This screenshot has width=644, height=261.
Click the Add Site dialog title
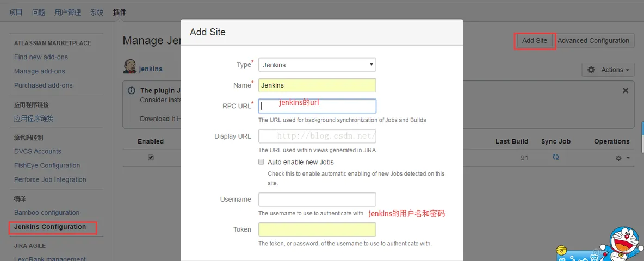207,32
